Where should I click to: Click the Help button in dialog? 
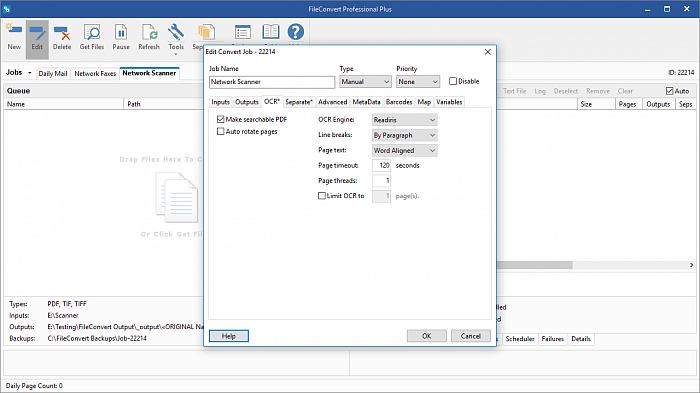pyautogui.click(x=229, y=336)
